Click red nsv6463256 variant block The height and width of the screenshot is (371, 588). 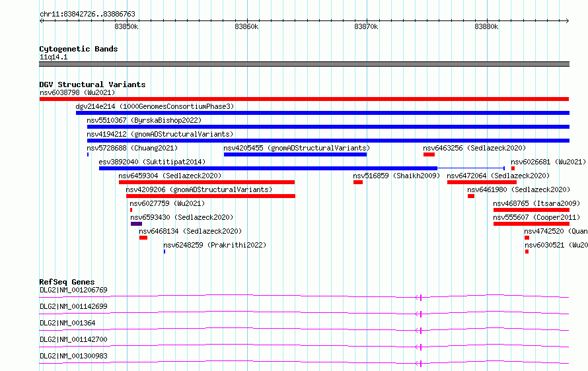pos(429,154)
